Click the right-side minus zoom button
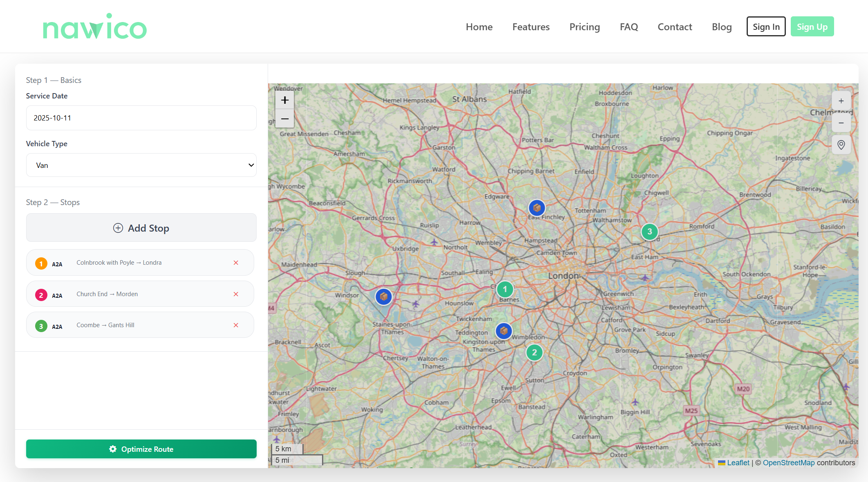 coord(841,123)
